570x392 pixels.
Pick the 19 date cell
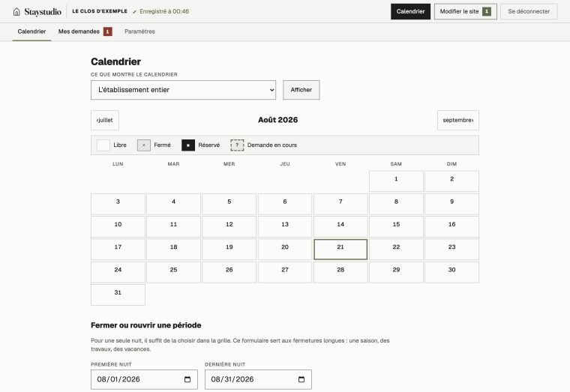(229, 250)
